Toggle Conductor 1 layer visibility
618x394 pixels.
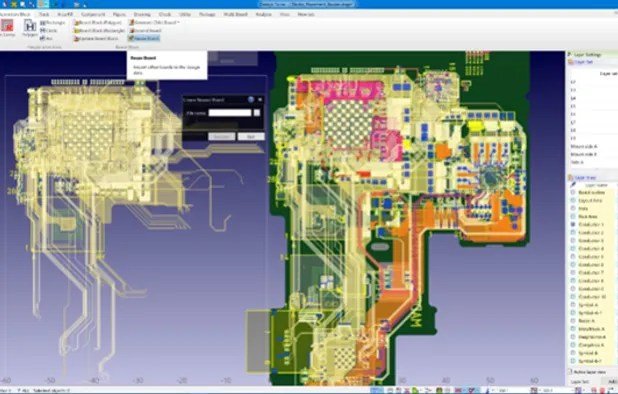[573, 224]
